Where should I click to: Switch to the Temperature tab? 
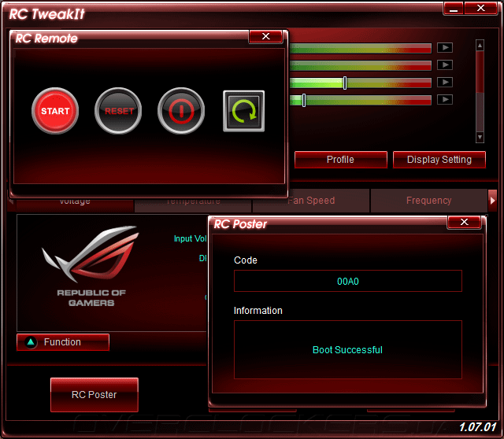click(193, 205)
